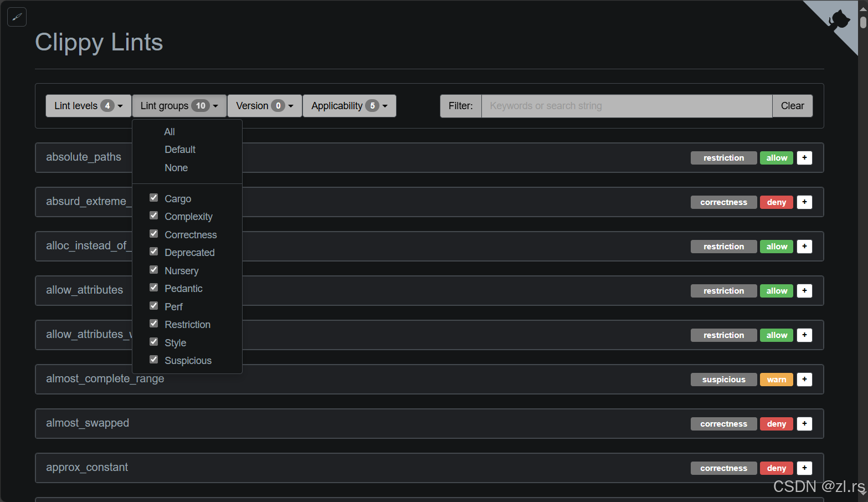This screenshot has width=868, height=502.
Task: Expand approx_constant with plus button
Action: [x=804, y=468]
